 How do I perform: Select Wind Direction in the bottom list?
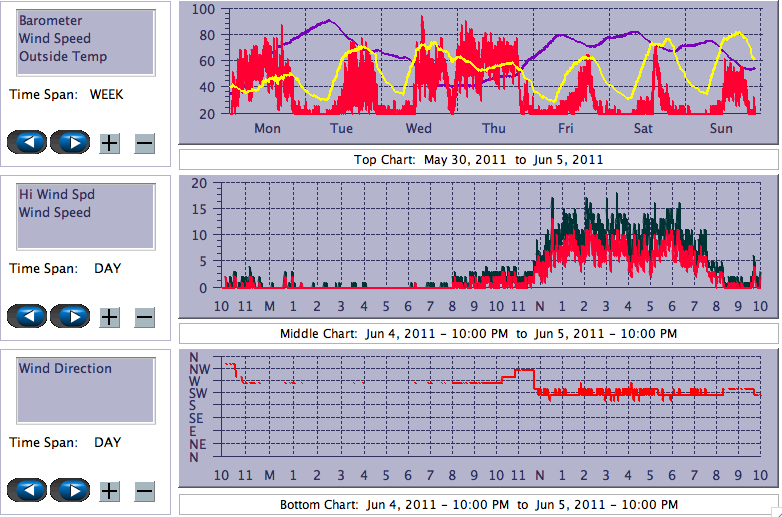coord(66,368)
